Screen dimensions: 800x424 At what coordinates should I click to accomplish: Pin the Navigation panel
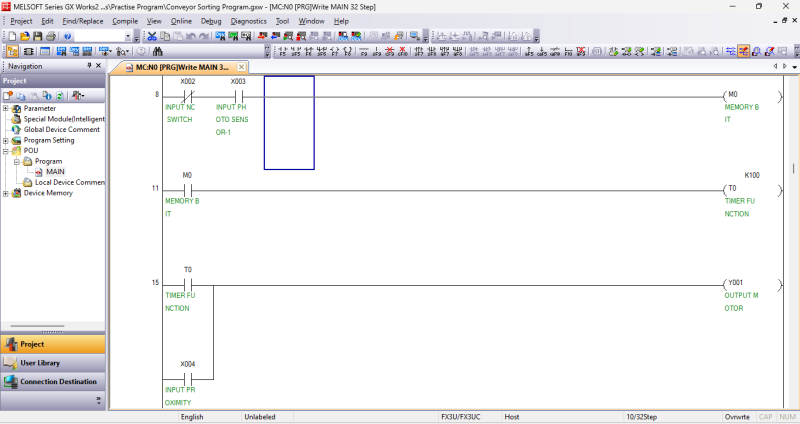point(87,66)
